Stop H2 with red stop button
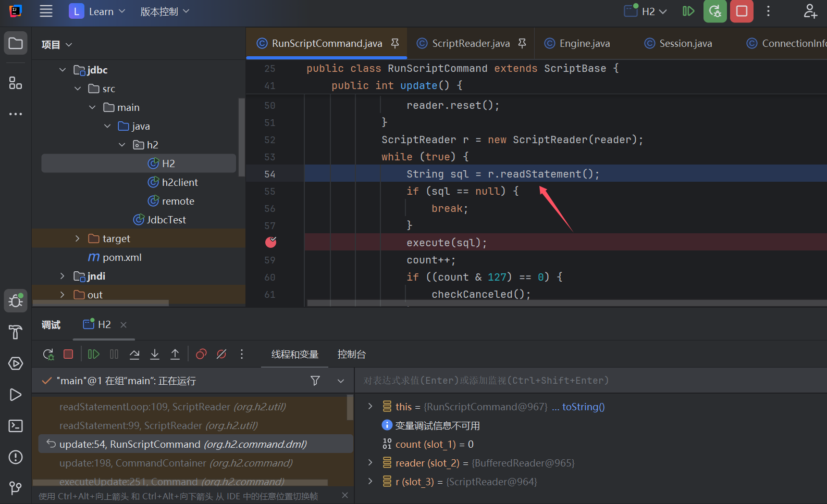The height and width of the screenshot is (504, 827). [742, 11]
